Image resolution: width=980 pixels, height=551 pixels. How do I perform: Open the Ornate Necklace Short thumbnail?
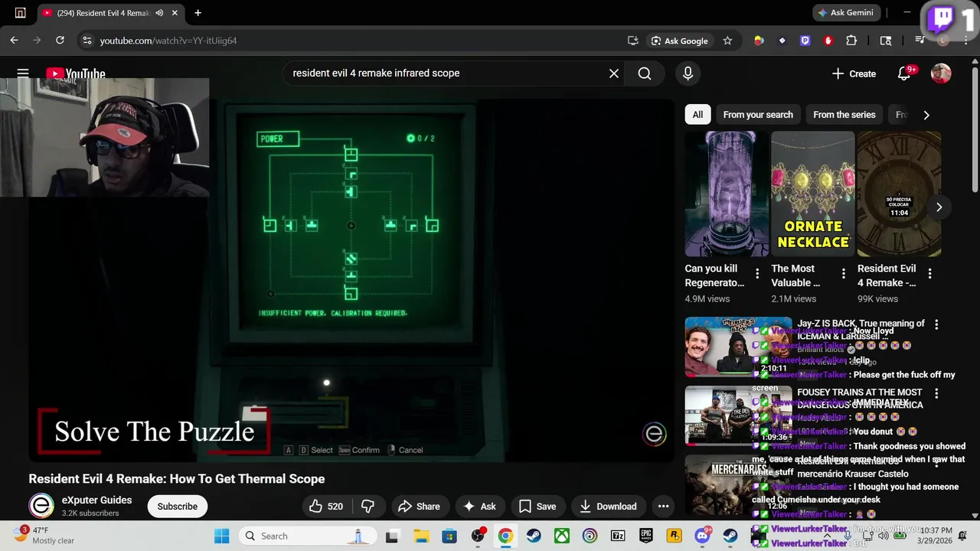(x=812, y=194)
